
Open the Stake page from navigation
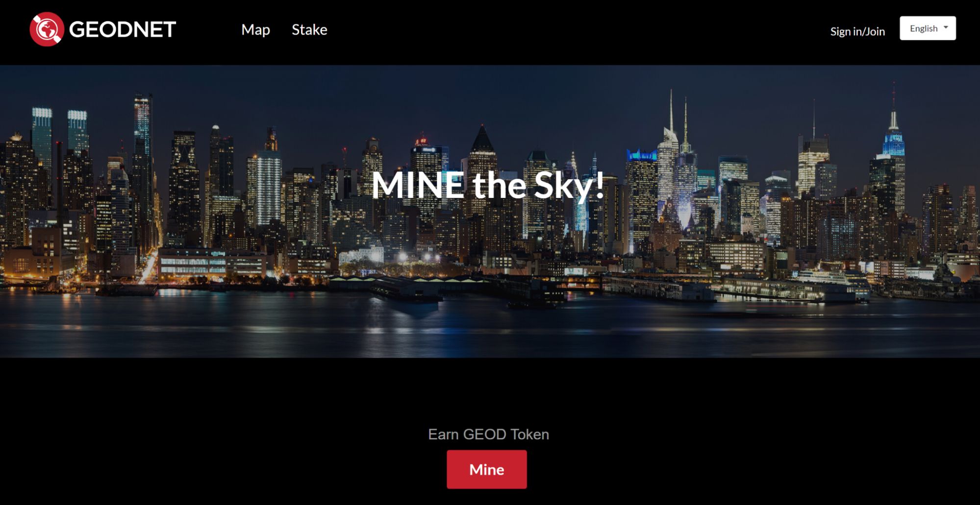point(309,29)
